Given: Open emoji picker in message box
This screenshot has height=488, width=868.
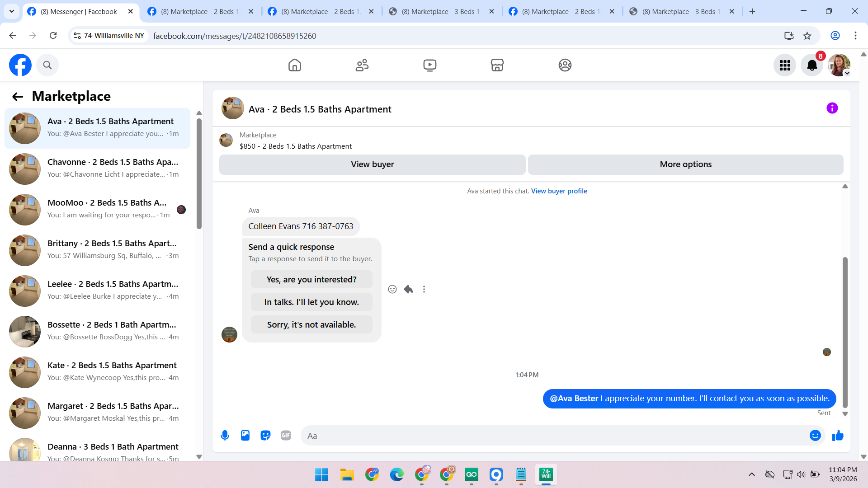Looking at the screenshot, I should tap(815, 436).
